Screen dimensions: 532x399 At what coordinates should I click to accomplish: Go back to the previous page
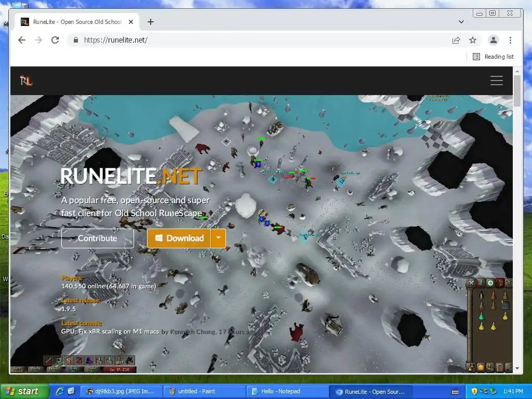[x=22, y=40]
